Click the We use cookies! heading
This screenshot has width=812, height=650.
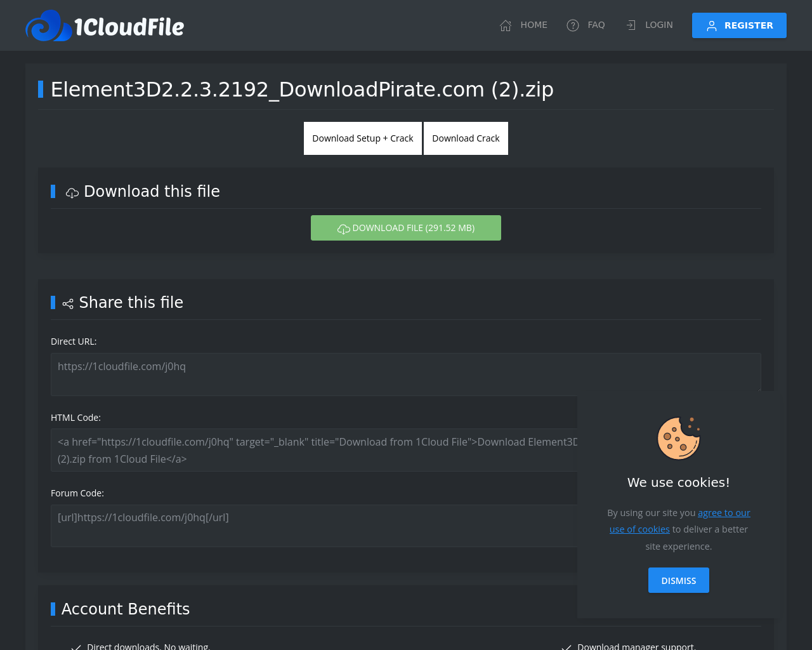[x=679, y=482]
